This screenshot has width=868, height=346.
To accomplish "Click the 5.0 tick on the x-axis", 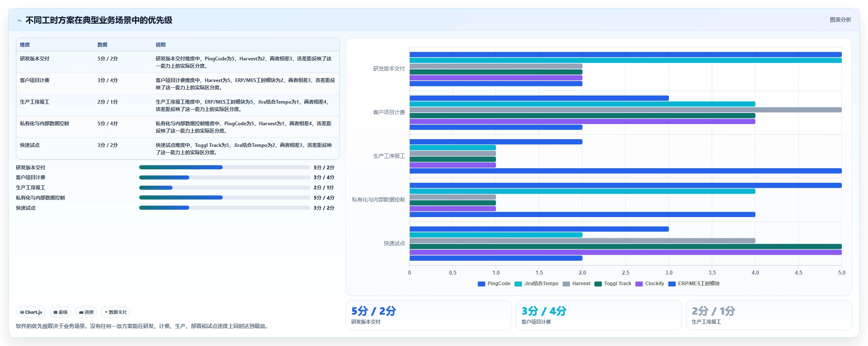I will [842, 273].
